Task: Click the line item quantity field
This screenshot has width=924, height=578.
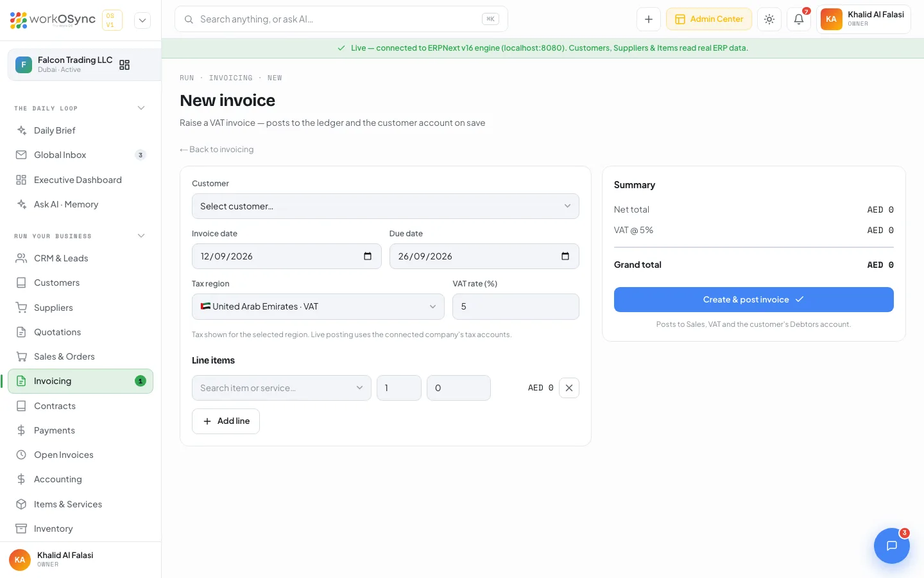Action: [399, 388]
